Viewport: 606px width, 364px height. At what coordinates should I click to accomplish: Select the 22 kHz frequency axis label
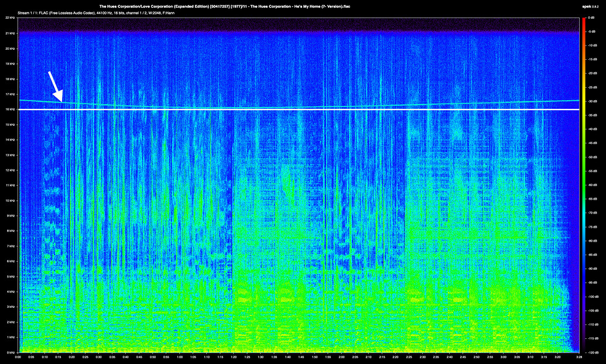(x=9, y=17)
